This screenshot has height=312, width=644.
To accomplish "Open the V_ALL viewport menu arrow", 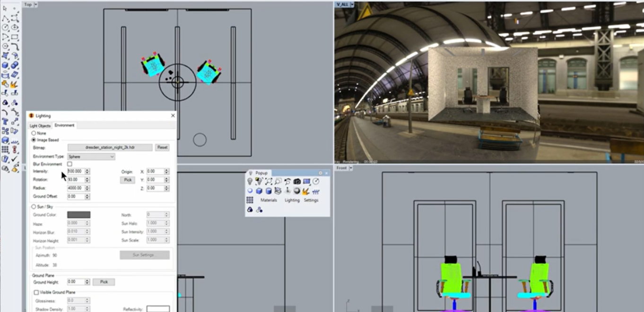I will 352,4.
